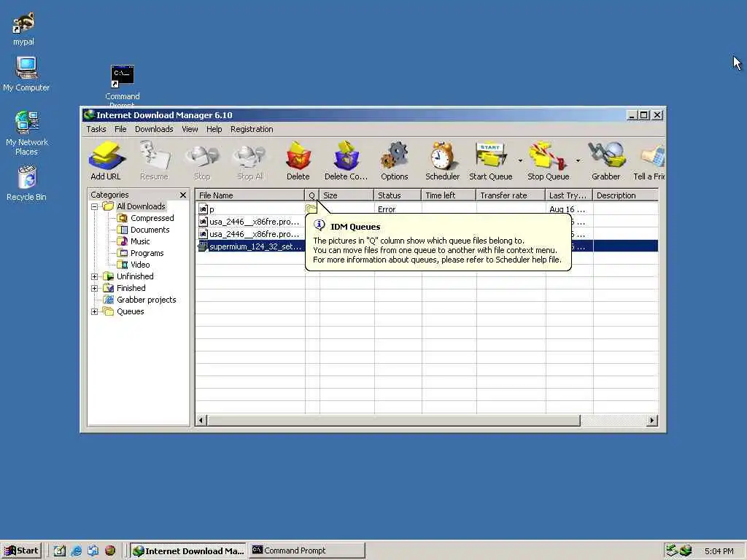Open the Tasks menu
This screenshot has height=560, width=747.
coord(96,129)
